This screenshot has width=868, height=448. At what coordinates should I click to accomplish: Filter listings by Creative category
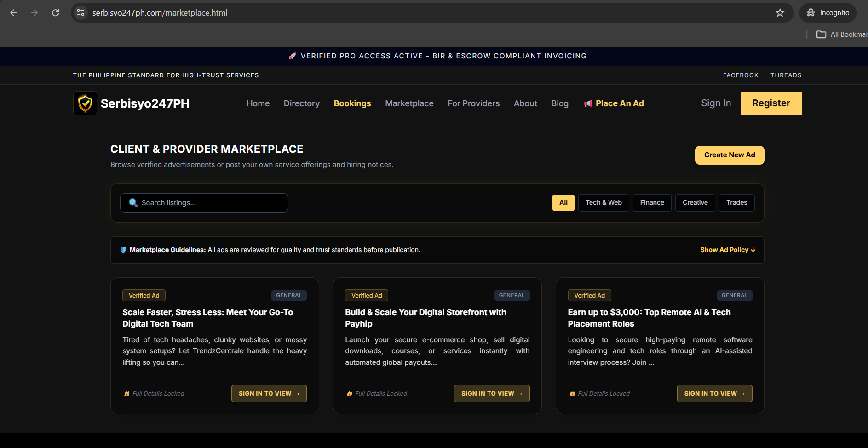[x=695, y=203]
